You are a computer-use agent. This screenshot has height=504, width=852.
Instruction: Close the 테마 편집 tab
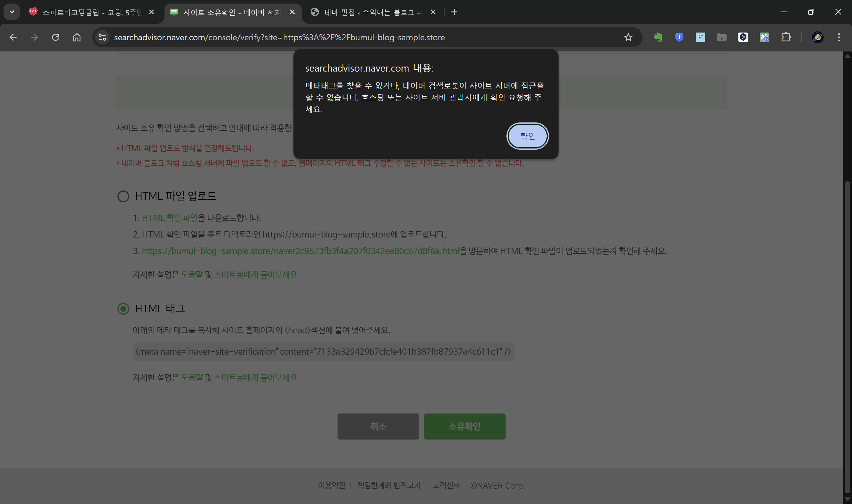tap(433, 12)
